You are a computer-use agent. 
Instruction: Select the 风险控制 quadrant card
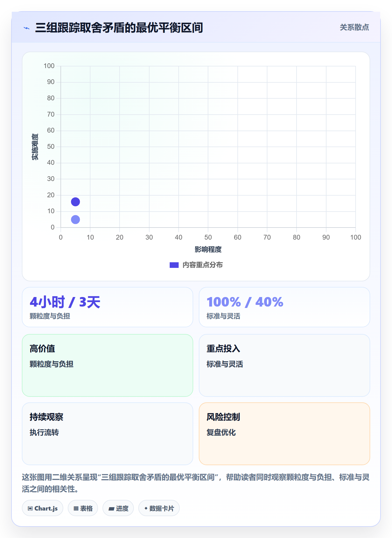click(284, 434)
